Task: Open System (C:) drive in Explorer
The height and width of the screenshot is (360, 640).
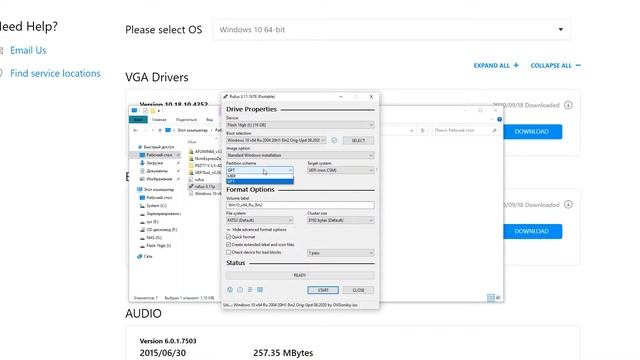Action: pyautogui.click(x=153, y=206)
